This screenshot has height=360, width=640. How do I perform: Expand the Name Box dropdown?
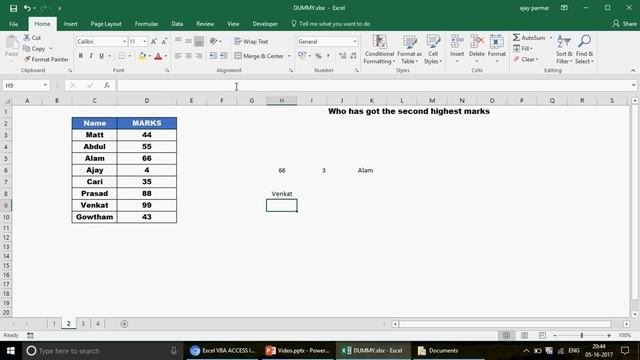tap(45, 85)
